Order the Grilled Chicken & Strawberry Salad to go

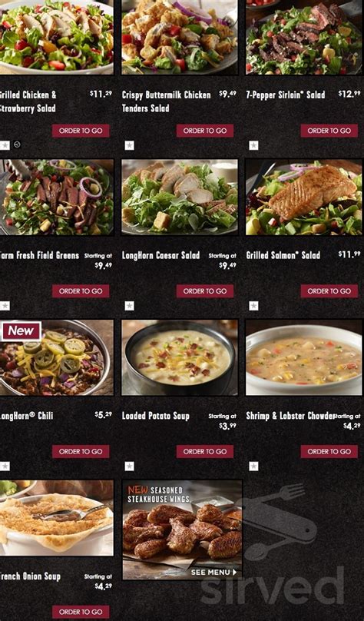[81, 131]
